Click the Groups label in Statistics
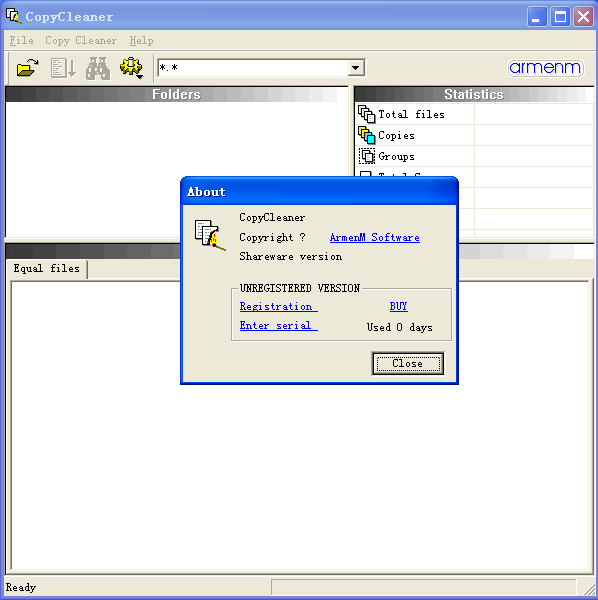The height and width of the screenshot is (600, 598). 396,157
